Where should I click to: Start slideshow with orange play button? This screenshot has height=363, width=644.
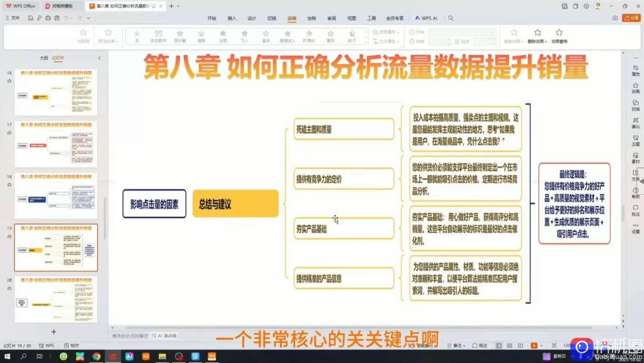534,345
